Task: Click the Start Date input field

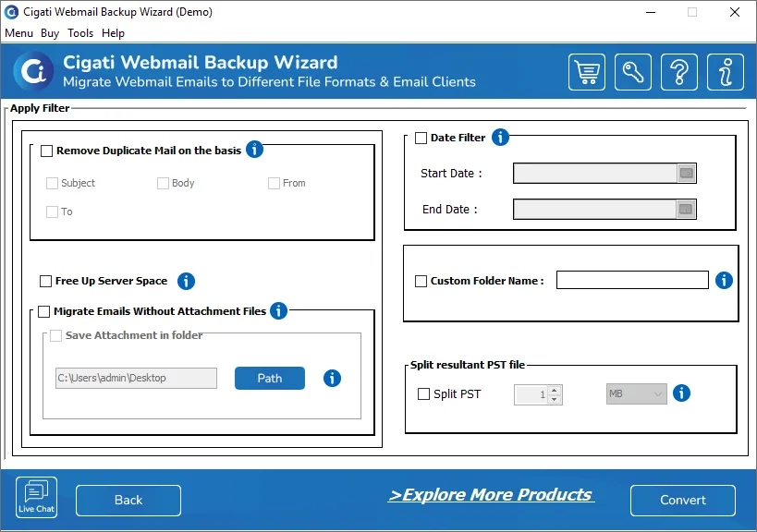Action: 595,173
